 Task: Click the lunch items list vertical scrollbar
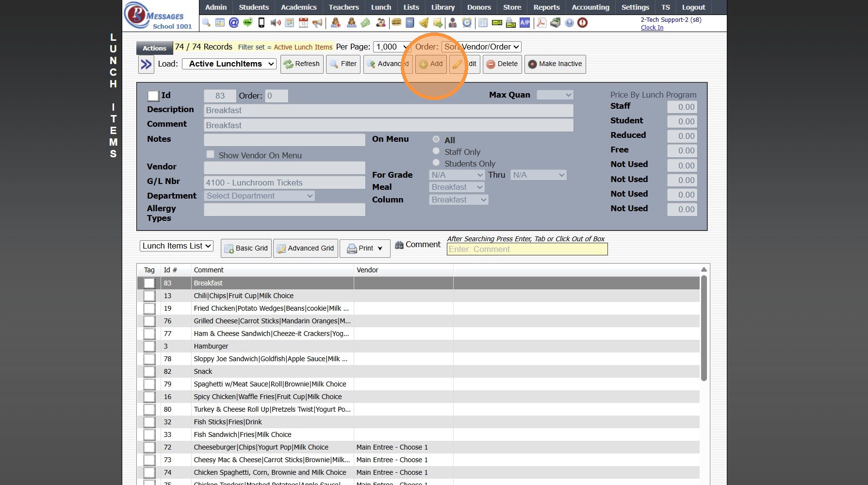click(704, 328)
